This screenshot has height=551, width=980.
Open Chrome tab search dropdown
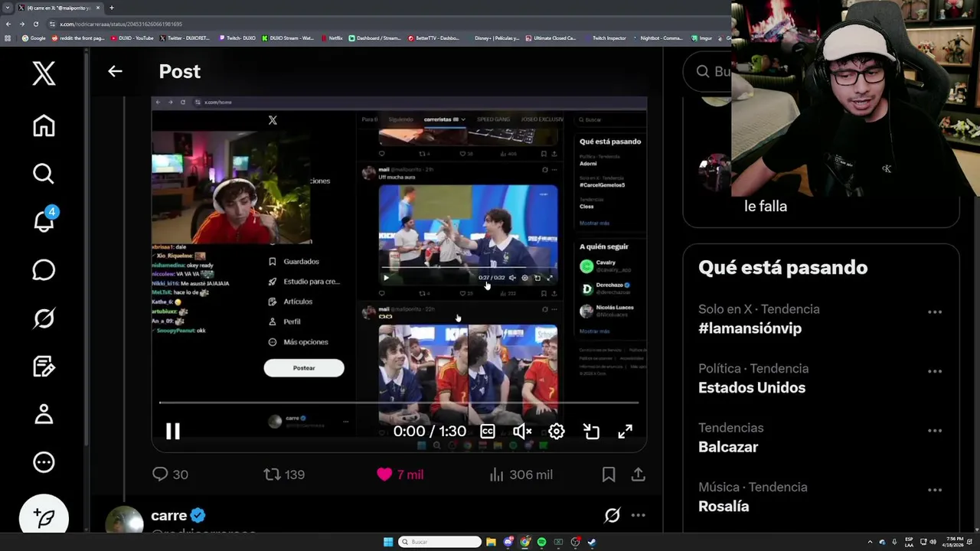[x=8, y=8]
